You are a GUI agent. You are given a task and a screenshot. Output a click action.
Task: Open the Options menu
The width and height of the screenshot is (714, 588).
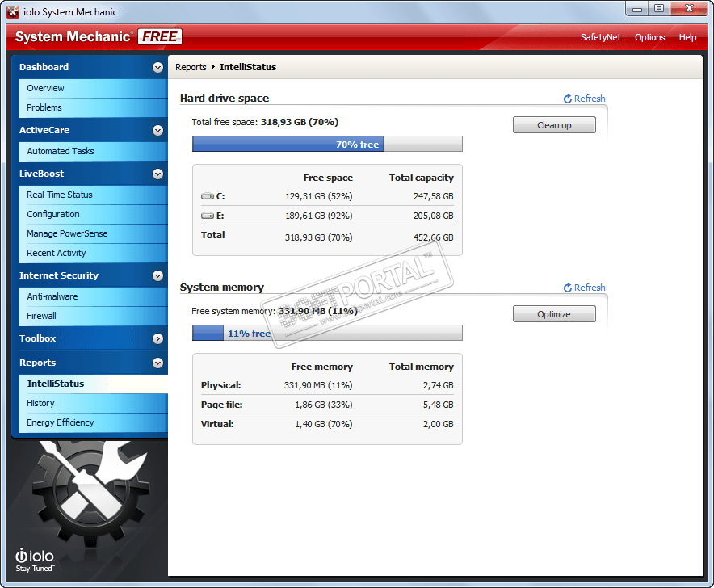click(x=650, y=37)
